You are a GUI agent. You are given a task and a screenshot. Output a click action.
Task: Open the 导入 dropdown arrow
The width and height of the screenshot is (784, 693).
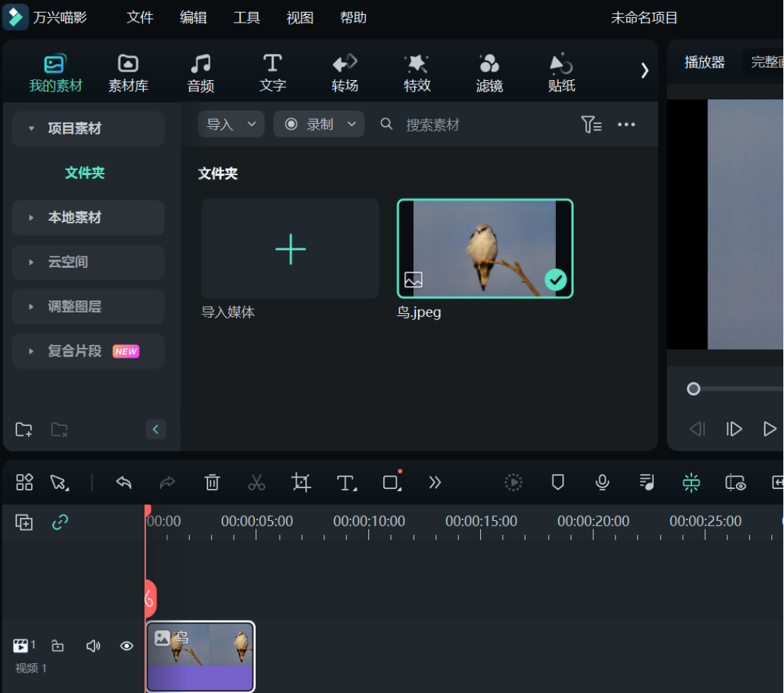pos(251,124)
